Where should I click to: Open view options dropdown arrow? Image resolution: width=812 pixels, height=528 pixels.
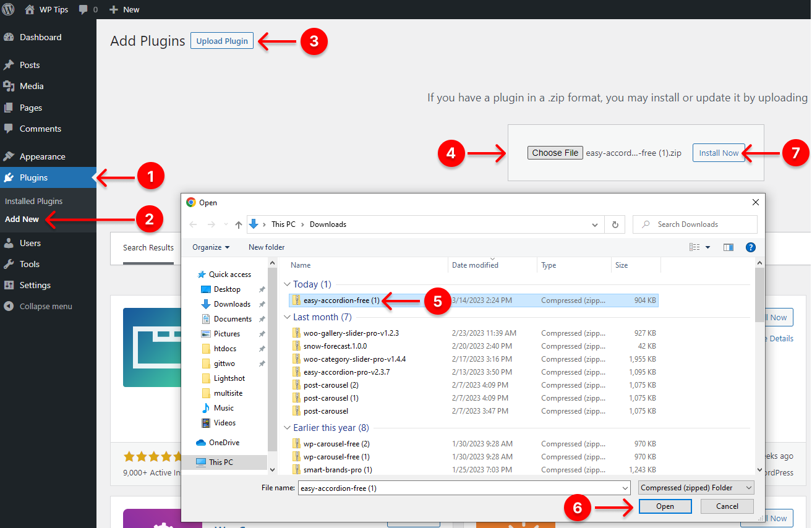[x=708, y=247]
